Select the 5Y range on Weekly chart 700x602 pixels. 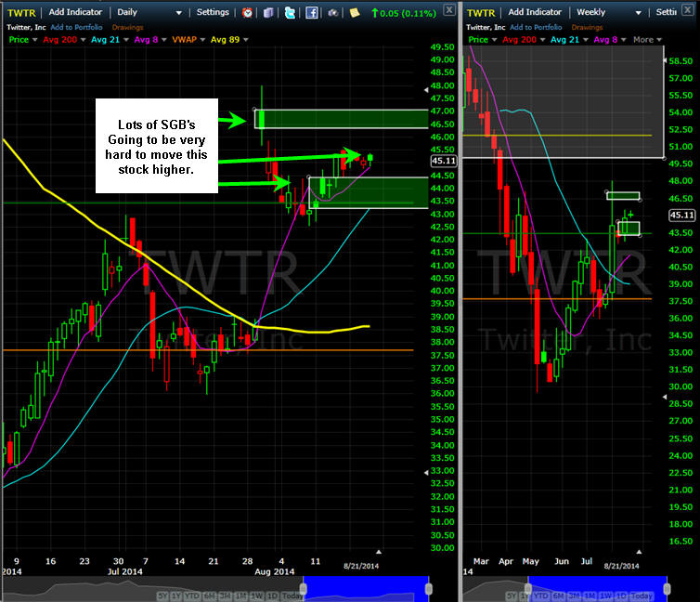pos(512,595)
